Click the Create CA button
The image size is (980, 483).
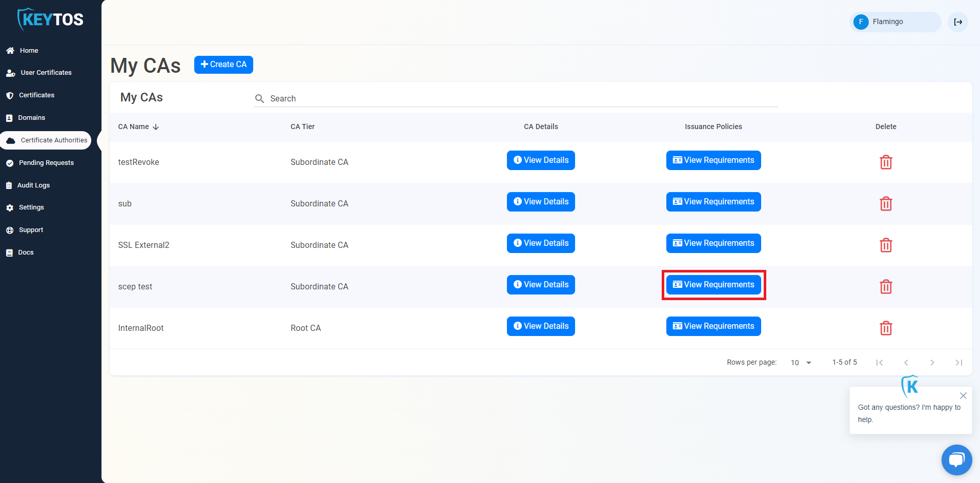point(223,65)
